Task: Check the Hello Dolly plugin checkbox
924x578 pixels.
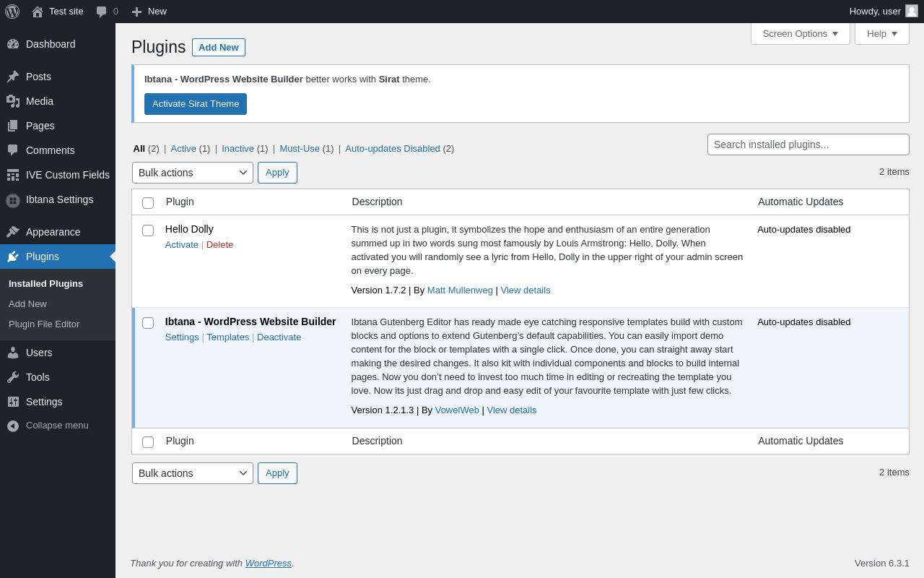Action: (x=148, y=230)
